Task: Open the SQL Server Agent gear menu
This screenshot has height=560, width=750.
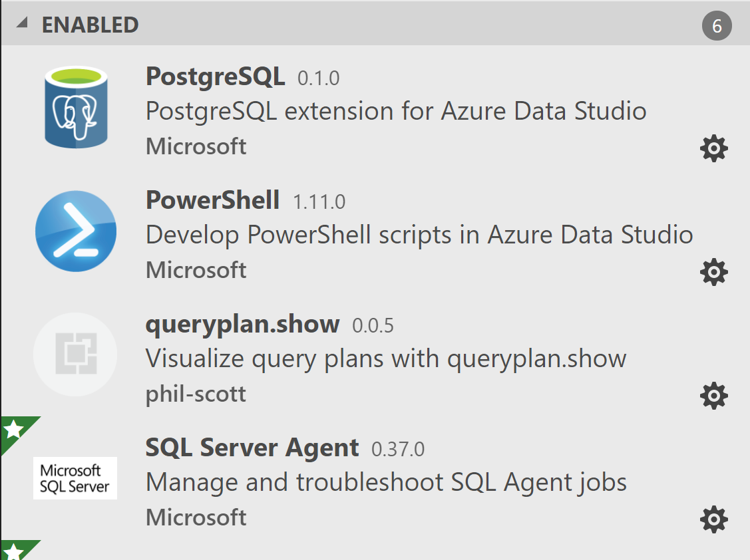Action: coord(714,519)
